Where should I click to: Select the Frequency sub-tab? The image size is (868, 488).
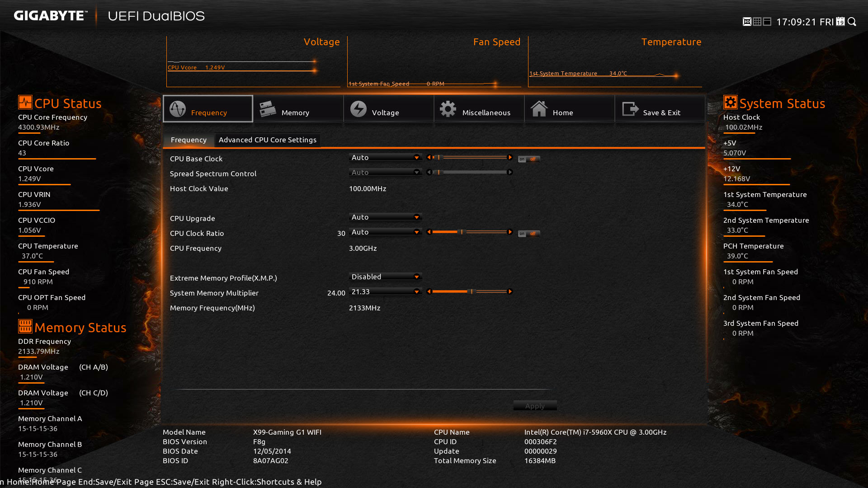(189, 140)
